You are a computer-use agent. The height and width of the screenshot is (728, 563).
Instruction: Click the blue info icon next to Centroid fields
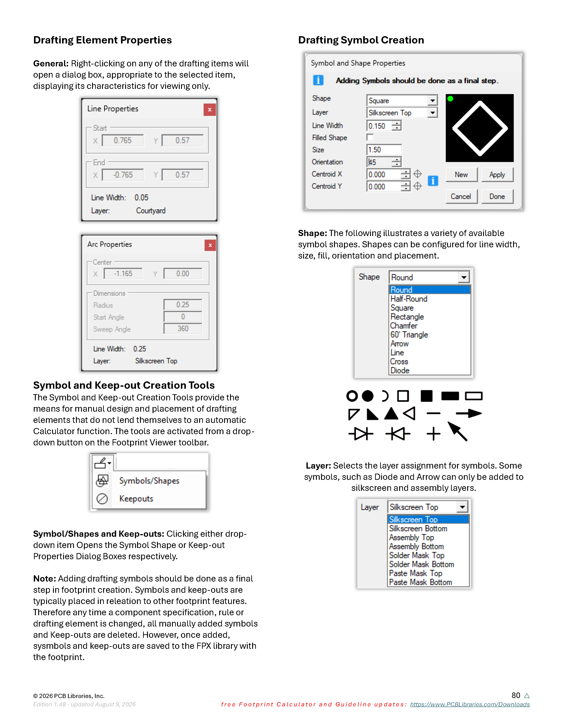433,181
